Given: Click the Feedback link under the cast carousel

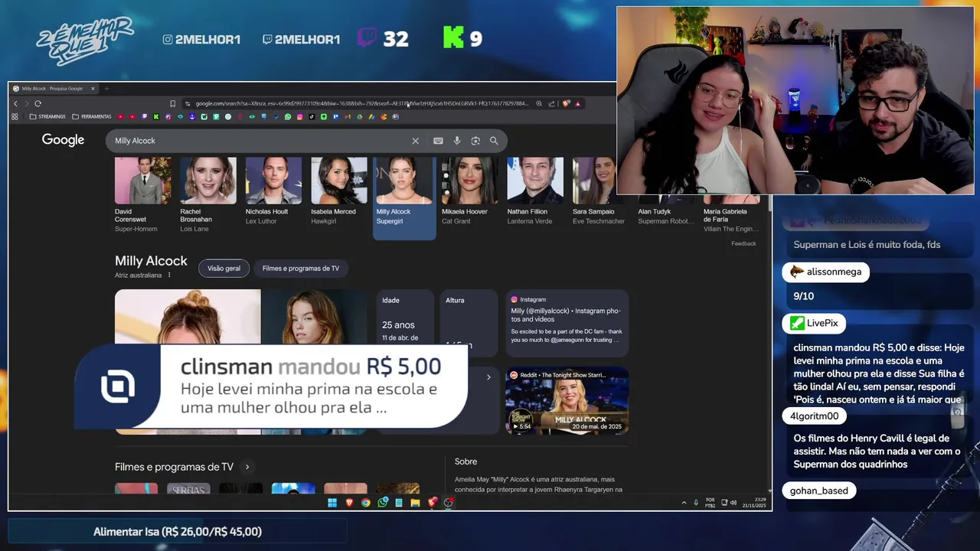Looking at the screenshot, I should click(743, 243).
